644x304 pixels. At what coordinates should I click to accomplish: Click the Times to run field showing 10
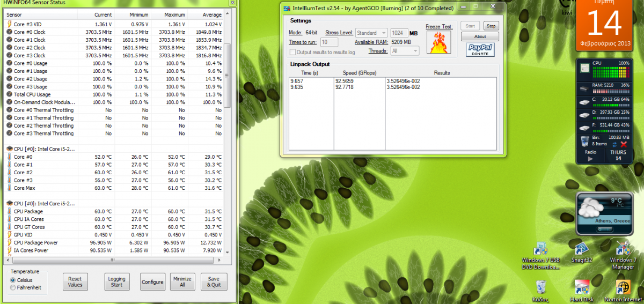329,42
